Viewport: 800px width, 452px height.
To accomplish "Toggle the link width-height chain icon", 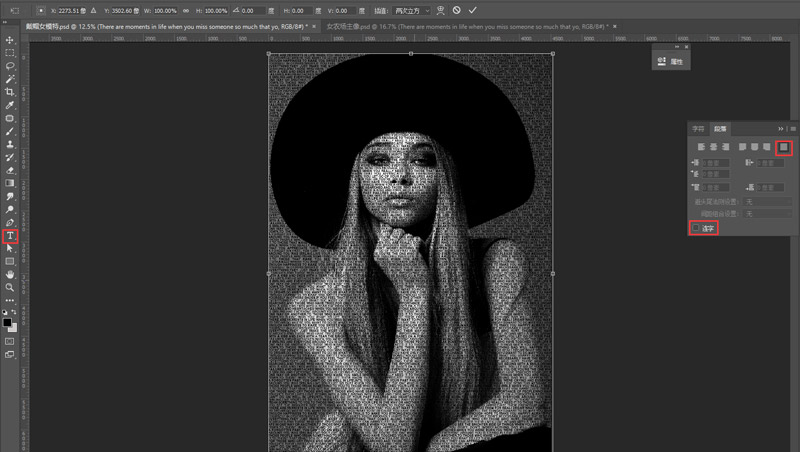I will click(x=186, y=10).
